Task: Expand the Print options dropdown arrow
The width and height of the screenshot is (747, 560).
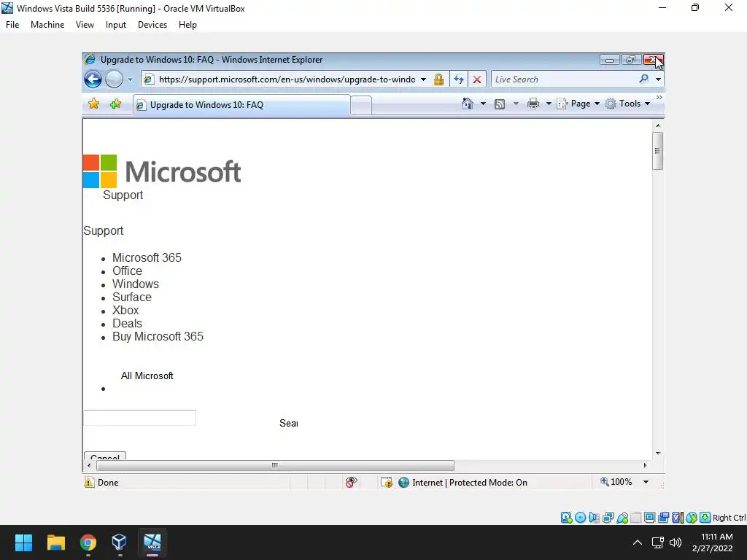Action: click(549, 104)
